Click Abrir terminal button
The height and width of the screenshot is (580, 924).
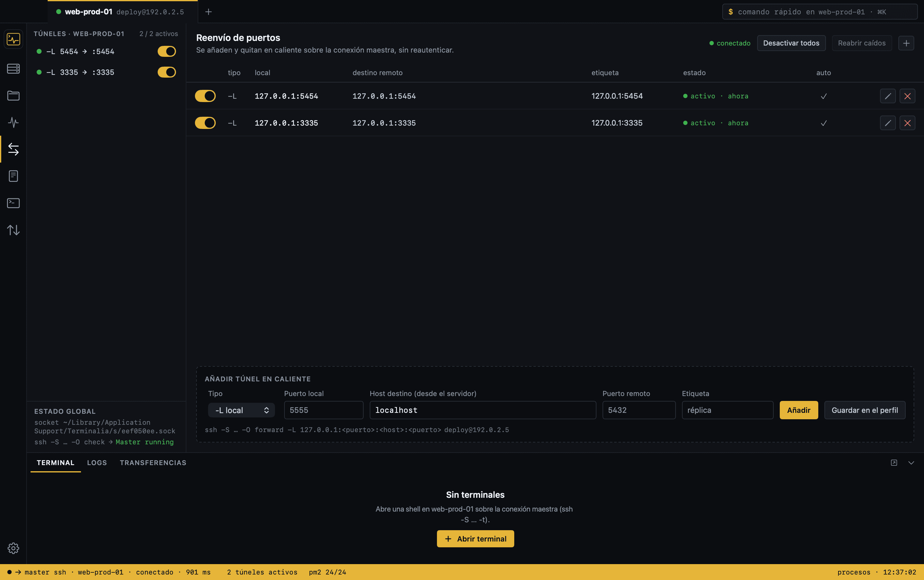pos(475,539)
